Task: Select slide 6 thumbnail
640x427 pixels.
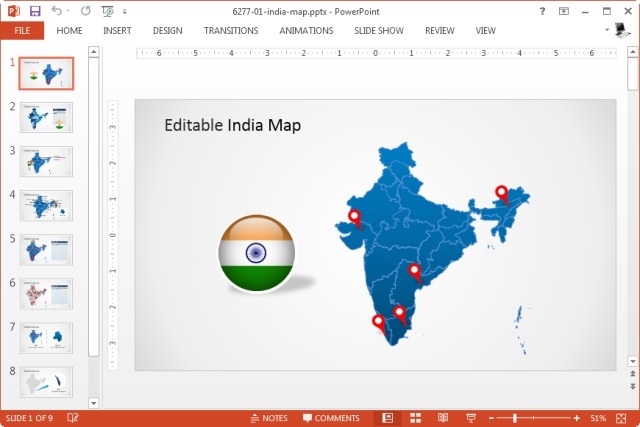Action: coord(46,294)
